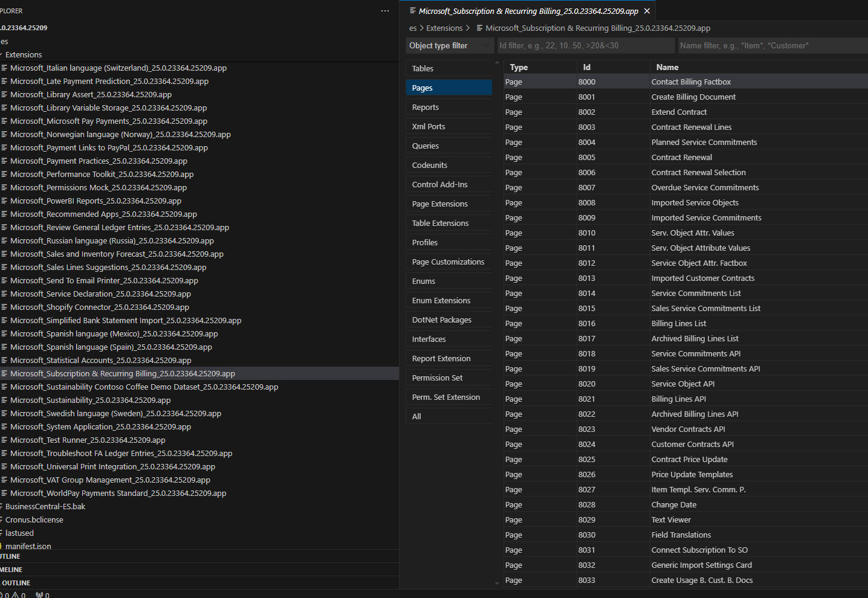Click the Id filter input field
This screenshot has width=868, height=598.
pos(585,45)
